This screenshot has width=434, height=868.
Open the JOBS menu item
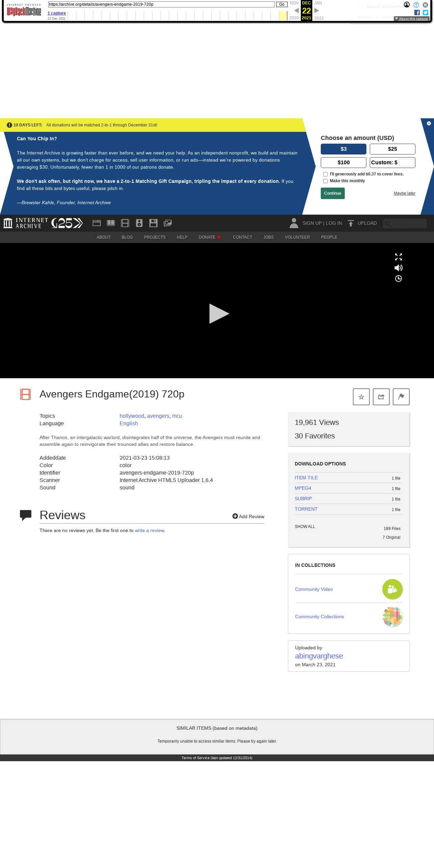(269, 237)
